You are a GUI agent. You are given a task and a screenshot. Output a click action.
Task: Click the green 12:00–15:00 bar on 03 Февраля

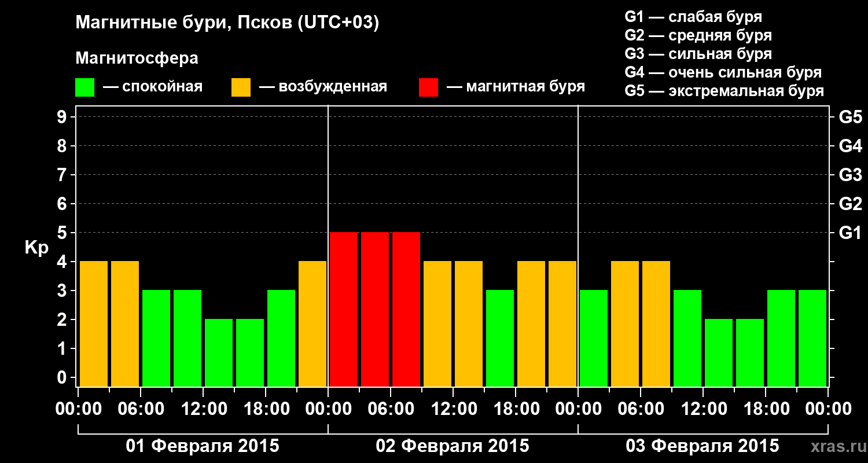719,353
